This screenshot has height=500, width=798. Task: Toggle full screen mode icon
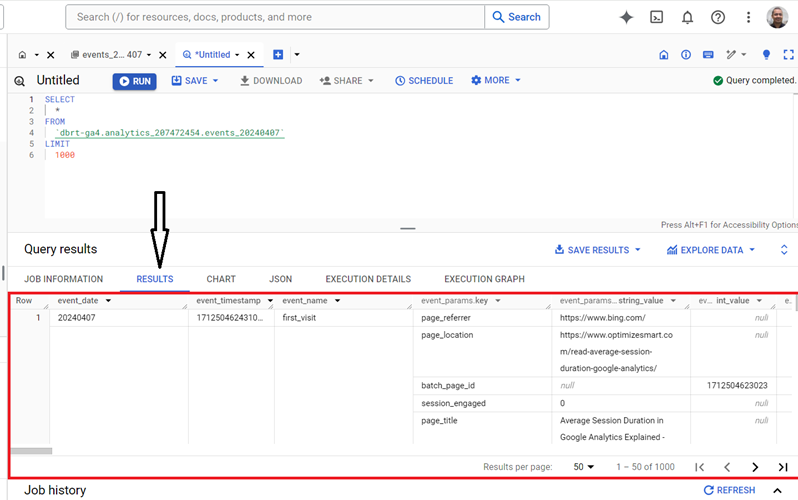(x=788, y=54)
